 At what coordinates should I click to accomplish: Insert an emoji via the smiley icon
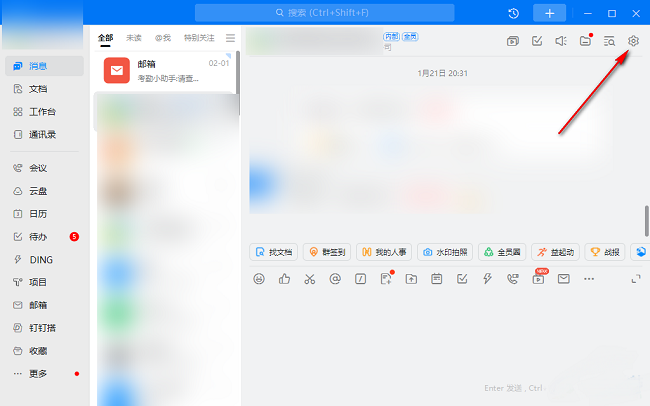click(x=259, y=279)
